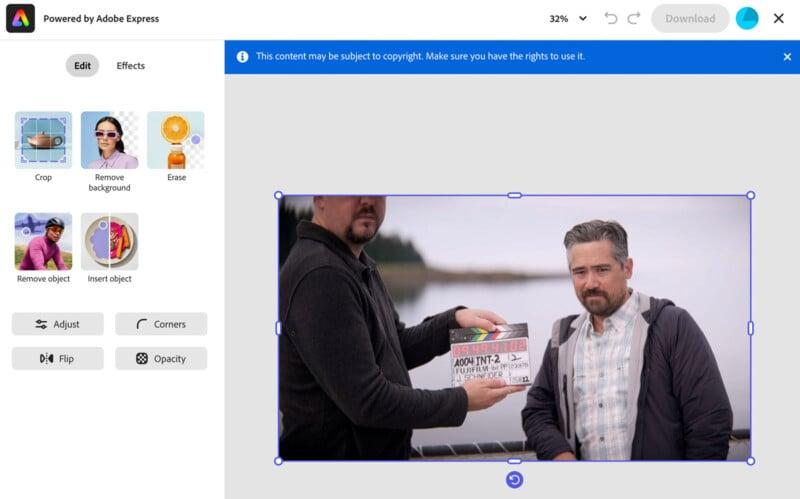Open the Corners option
The height and width of the screenshot is (499, 800).
click(161, 324)
